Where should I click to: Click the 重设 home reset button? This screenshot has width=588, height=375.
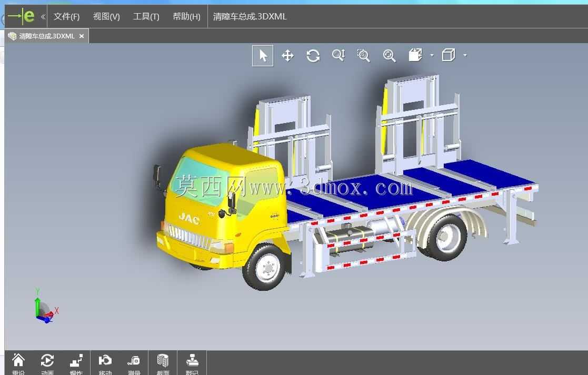click(18, 363)
